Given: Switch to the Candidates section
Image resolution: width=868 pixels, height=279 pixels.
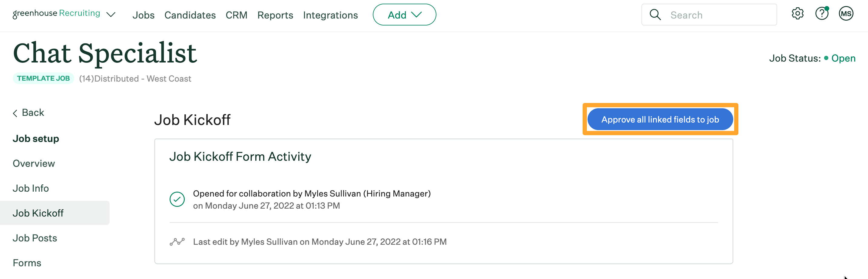Looking at the screenshot, I should (190, 15).
